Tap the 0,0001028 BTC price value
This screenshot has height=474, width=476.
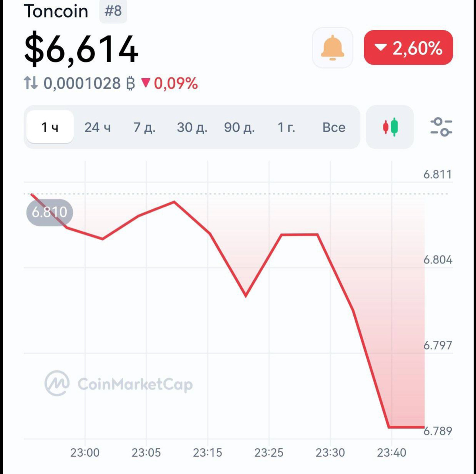82,83
